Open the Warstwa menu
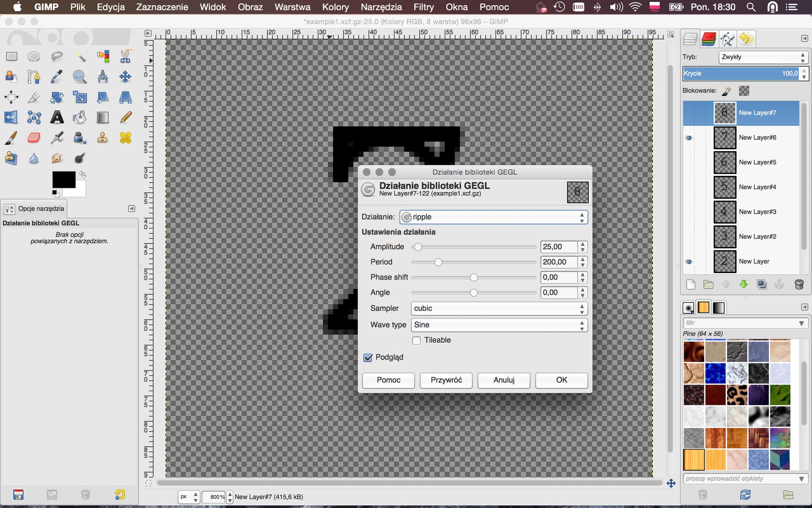The height and width of the screenshot is (508, 812). pos(292,7)
